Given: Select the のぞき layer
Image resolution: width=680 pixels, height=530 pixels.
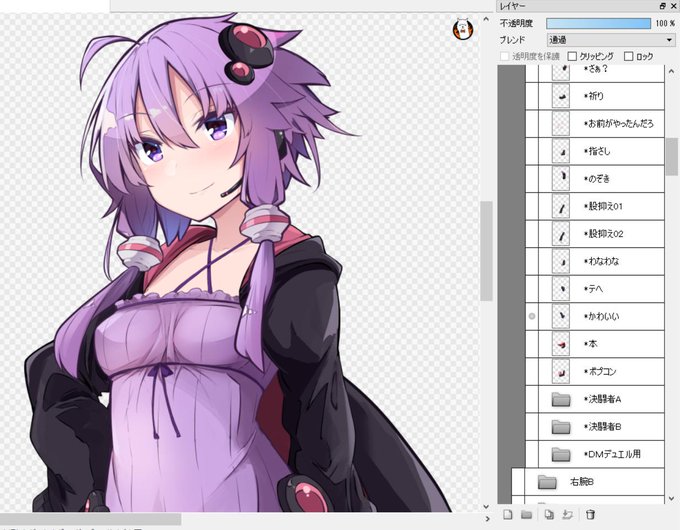Looking at the screenshot, I should pyautogui.click(x=595, y=179).
